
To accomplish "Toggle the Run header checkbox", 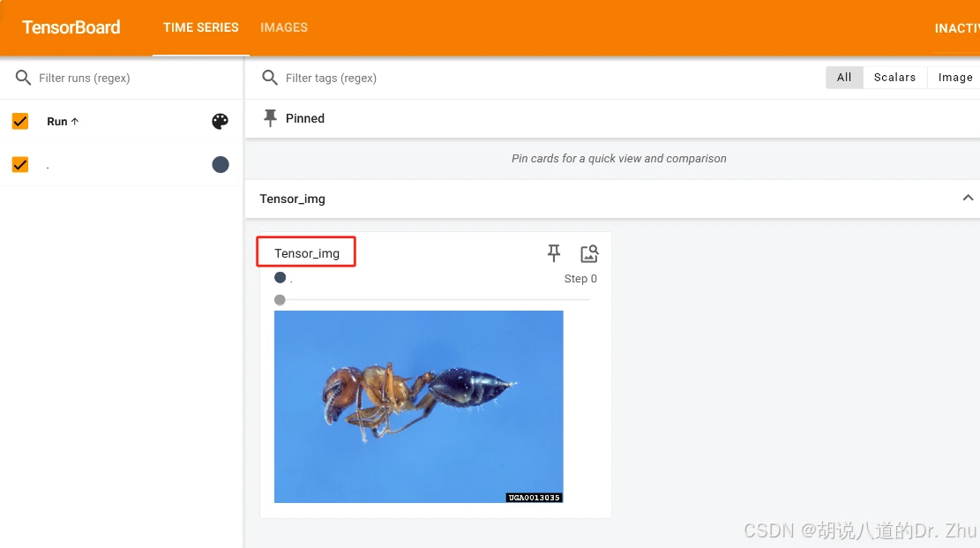I will pos(20,122).
